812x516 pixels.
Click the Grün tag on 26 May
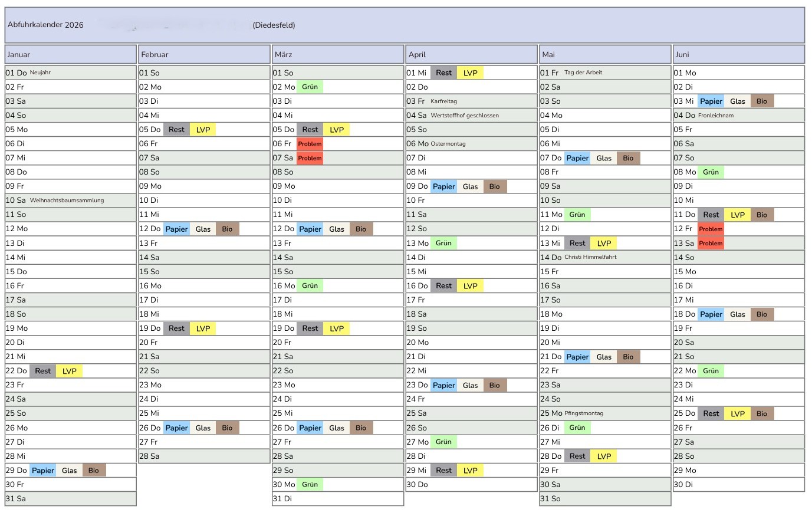[577, 428]
